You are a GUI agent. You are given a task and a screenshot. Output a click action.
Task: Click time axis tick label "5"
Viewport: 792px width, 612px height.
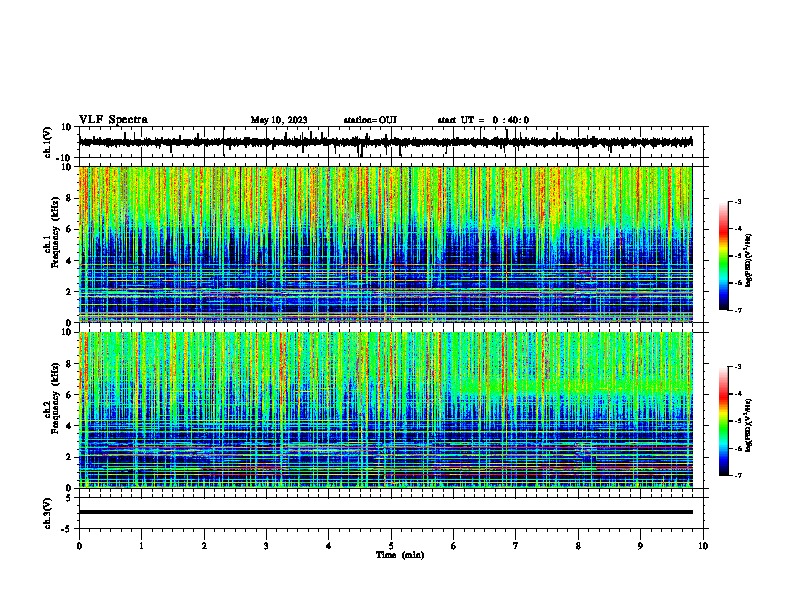point(391,546)
